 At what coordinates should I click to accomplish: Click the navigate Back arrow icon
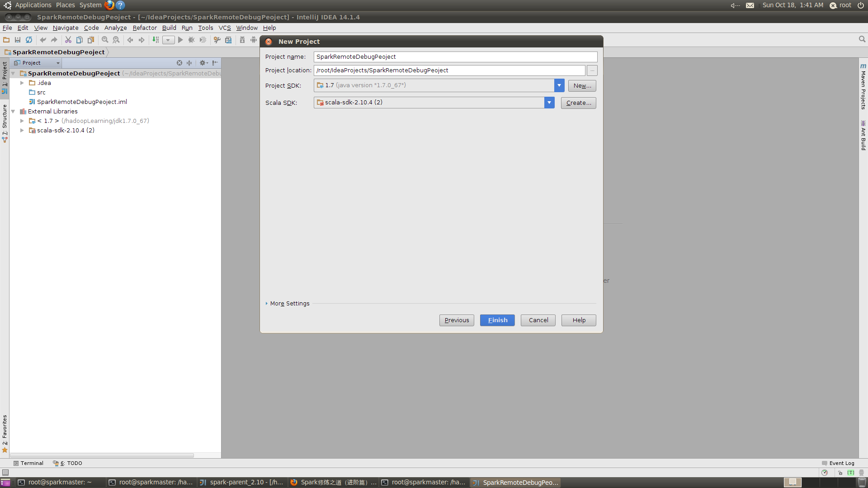click(x=130, y=40)
